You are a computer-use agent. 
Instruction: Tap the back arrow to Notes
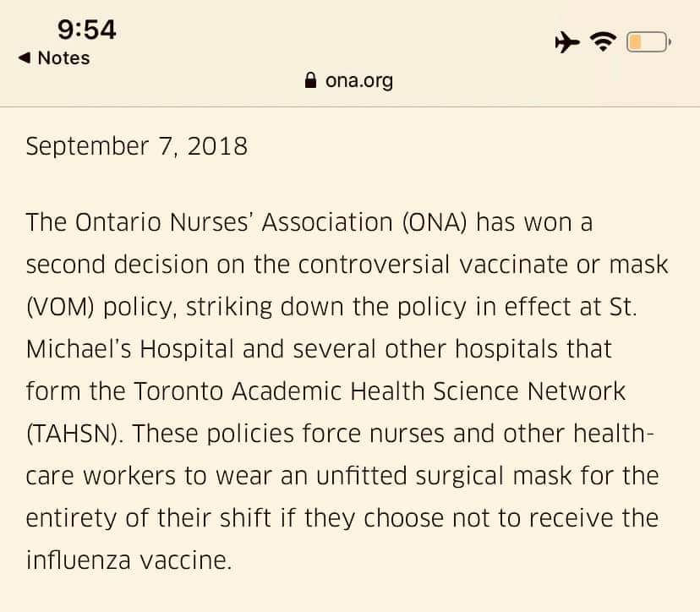point(25,58)
